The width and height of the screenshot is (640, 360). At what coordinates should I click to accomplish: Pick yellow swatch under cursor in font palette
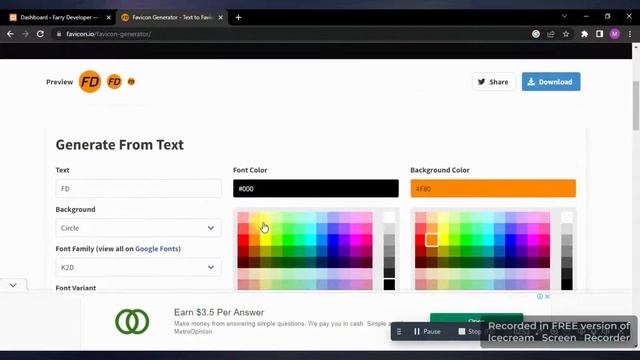(265, 229)
